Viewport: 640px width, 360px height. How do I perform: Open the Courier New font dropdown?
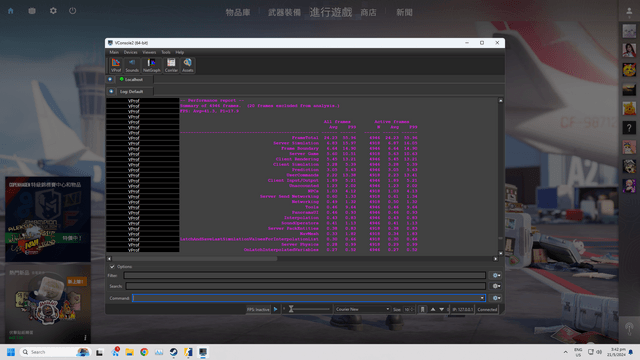point(362,309)
